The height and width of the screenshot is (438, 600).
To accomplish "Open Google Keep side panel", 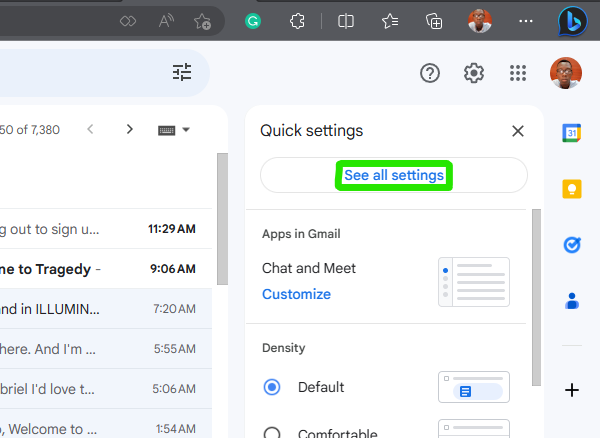I will click(x=572, y=189).
